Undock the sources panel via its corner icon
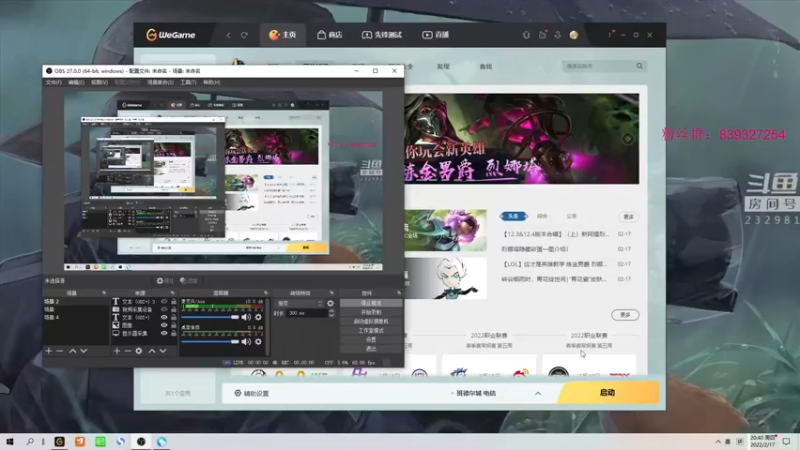The image size is (800, 450). click(172, 293)
